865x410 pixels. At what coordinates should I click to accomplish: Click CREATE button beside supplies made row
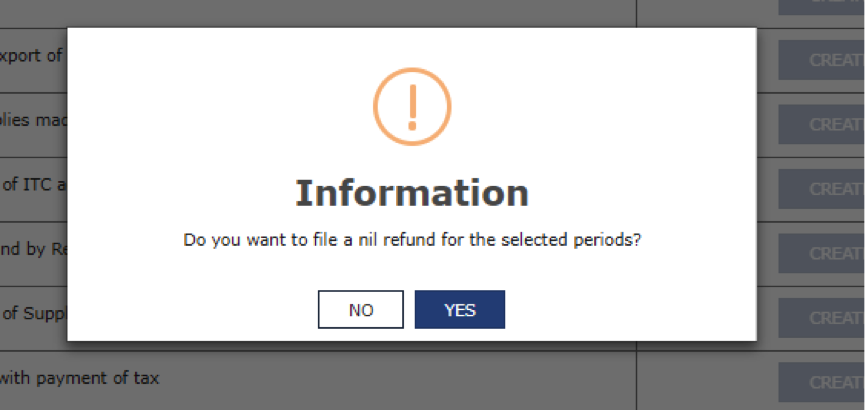(821, 124)
